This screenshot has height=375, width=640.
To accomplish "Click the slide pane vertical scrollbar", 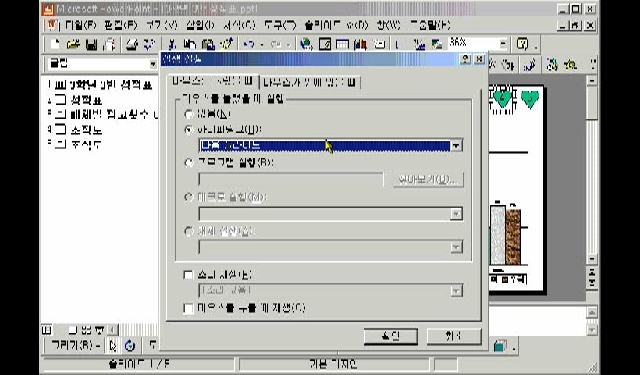I will coord(592,169).
